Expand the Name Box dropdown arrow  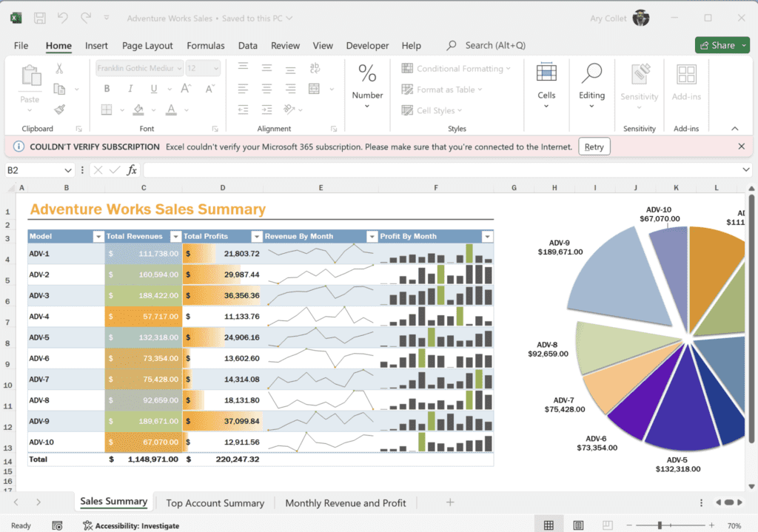pos(68,170)
